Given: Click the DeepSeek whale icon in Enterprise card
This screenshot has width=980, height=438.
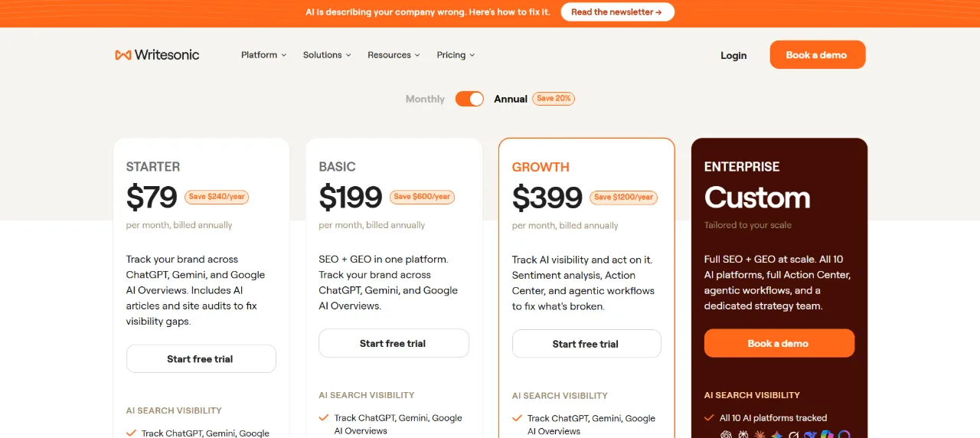Looking at the screenshot, I should click(x=811, y=434).
